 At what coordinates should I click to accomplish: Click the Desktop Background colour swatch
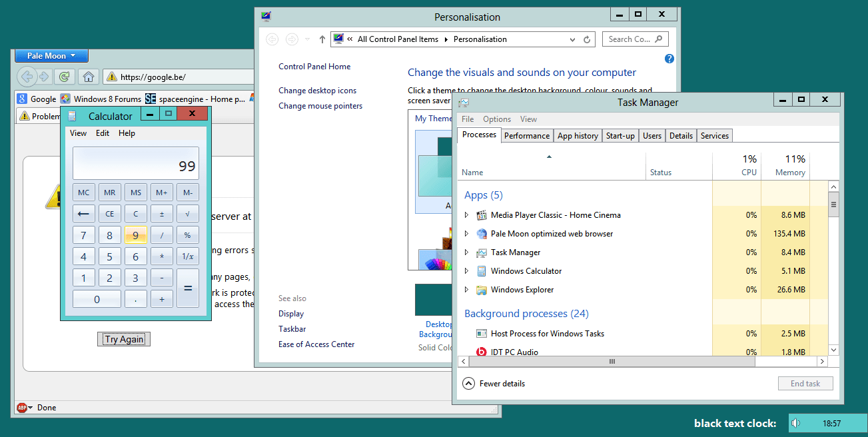point(434,300)
